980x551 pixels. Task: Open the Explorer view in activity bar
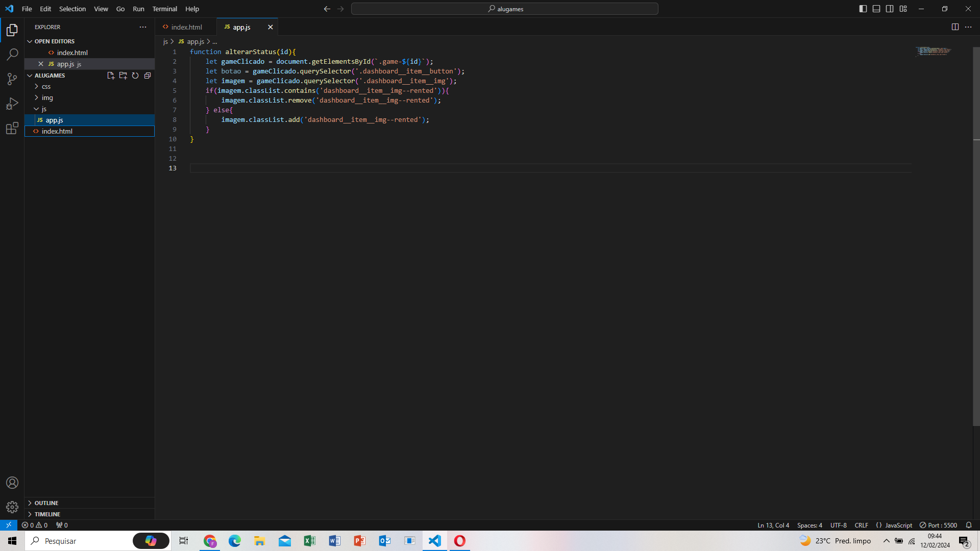tap(12, 30)
